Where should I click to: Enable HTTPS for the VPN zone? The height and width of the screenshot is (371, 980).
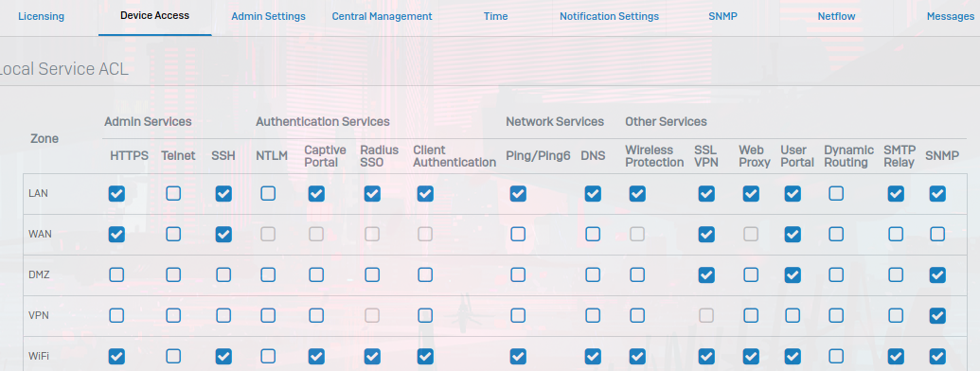click(x=116, y=316)
